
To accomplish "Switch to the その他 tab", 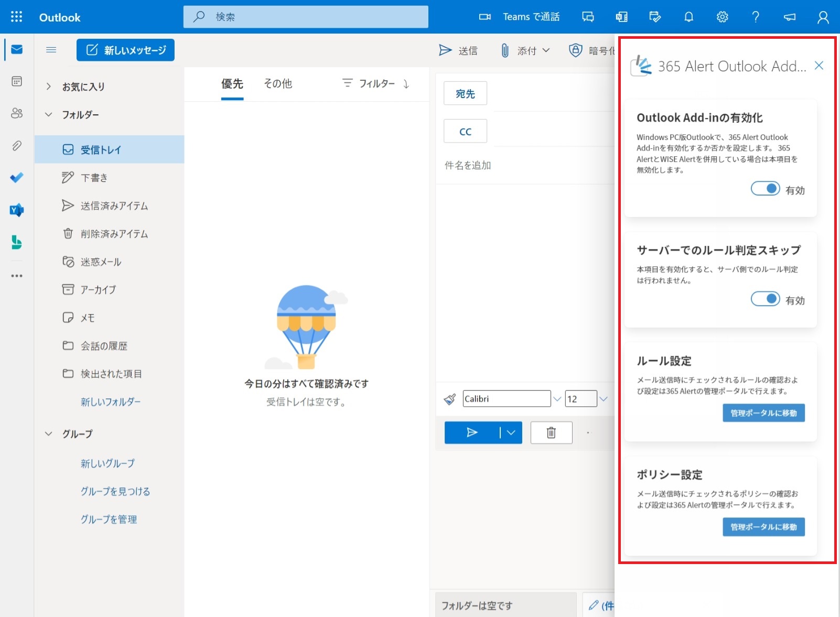I will coord(277,83).
